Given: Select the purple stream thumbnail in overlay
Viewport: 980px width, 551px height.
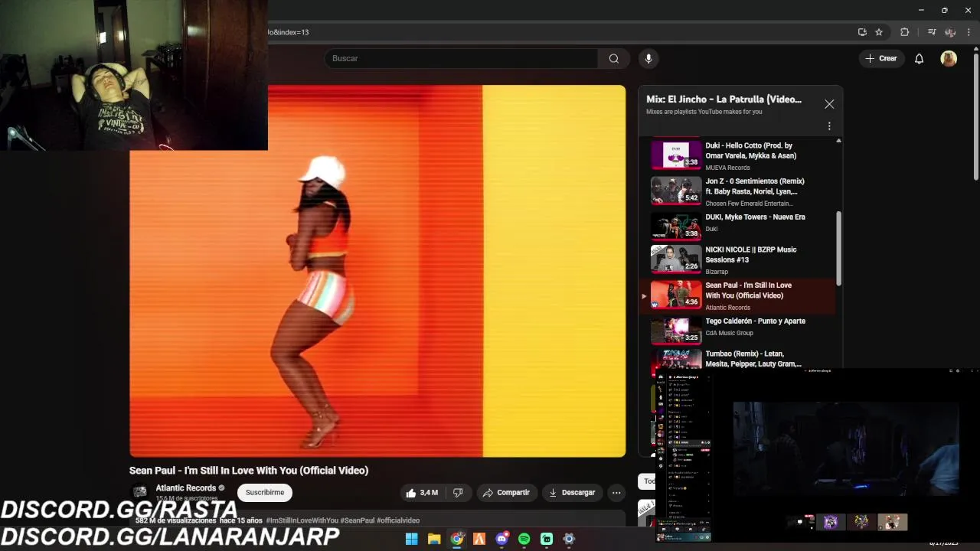Looking at the screenshot, I should [831, 522].
